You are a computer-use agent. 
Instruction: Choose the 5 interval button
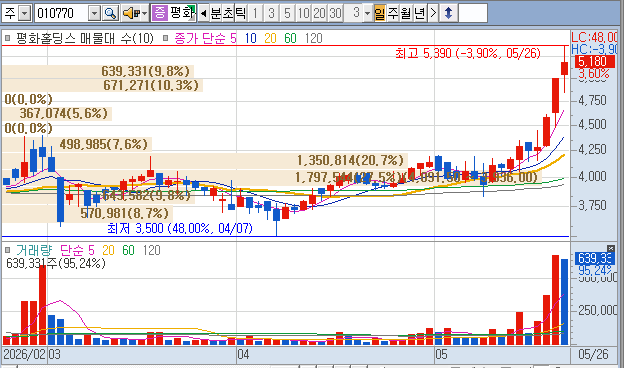coord(287,14)
